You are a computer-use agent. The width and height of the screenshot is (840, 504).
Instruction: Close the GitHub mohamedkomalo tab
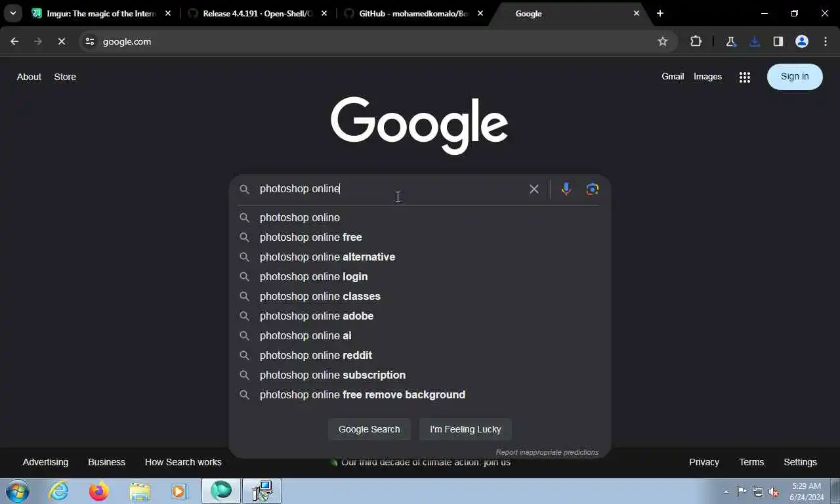click(480, 13)
